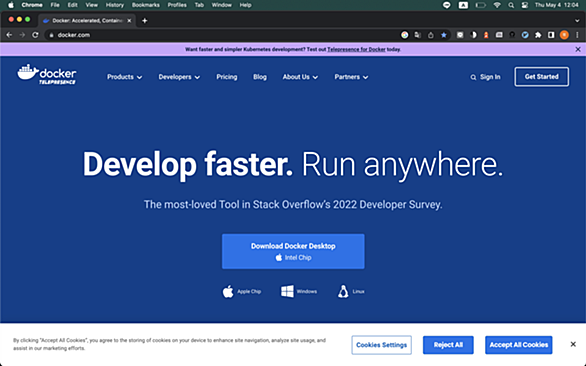
Task: Open the orange profile avatar
Action: [564, 35]
